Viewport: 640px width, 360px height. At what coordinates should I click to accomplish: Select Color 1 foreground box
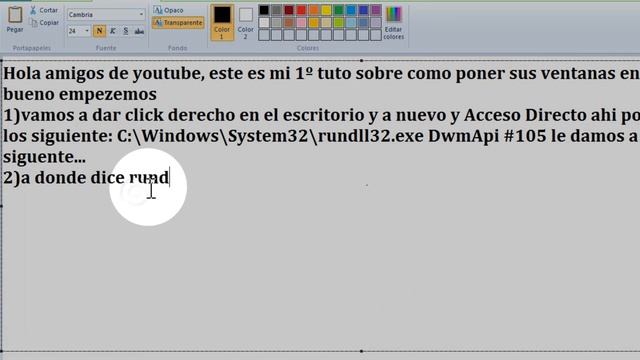[x=222, y=22]
